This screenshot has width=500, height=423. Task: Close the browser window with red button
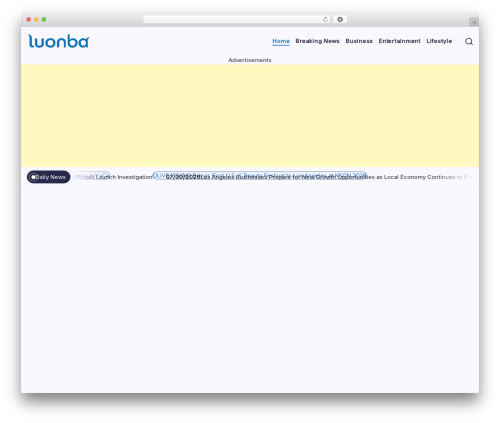pyautogui.click(x=29, y=20)
